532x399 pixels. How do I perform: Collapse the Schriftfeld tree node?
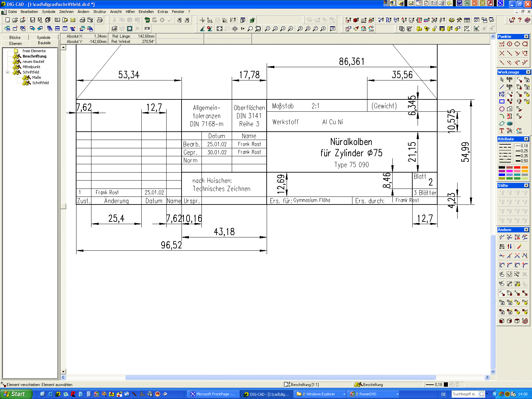7,72
